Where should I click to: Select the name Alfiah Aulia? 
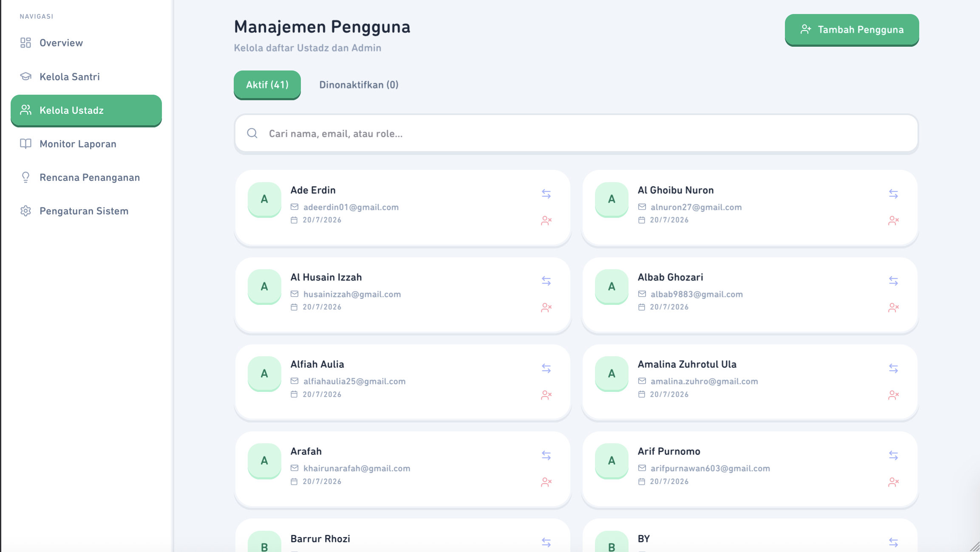click(317, 364)
